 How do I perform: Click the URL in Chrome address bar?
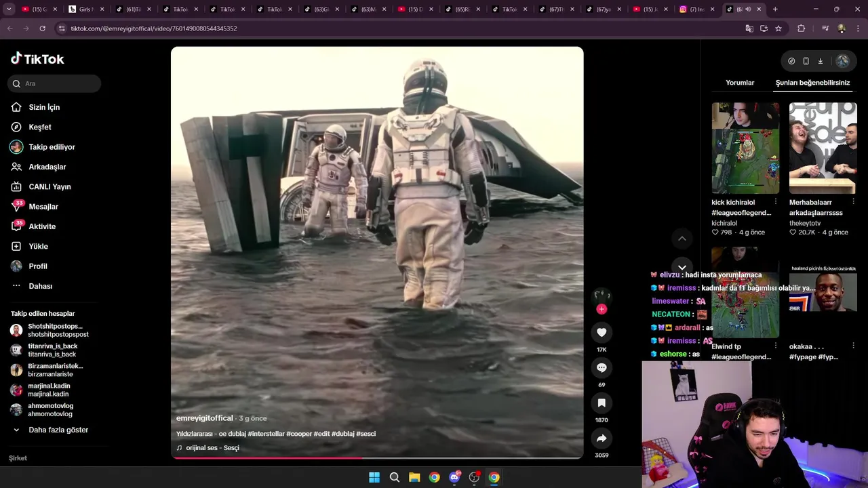154,28
